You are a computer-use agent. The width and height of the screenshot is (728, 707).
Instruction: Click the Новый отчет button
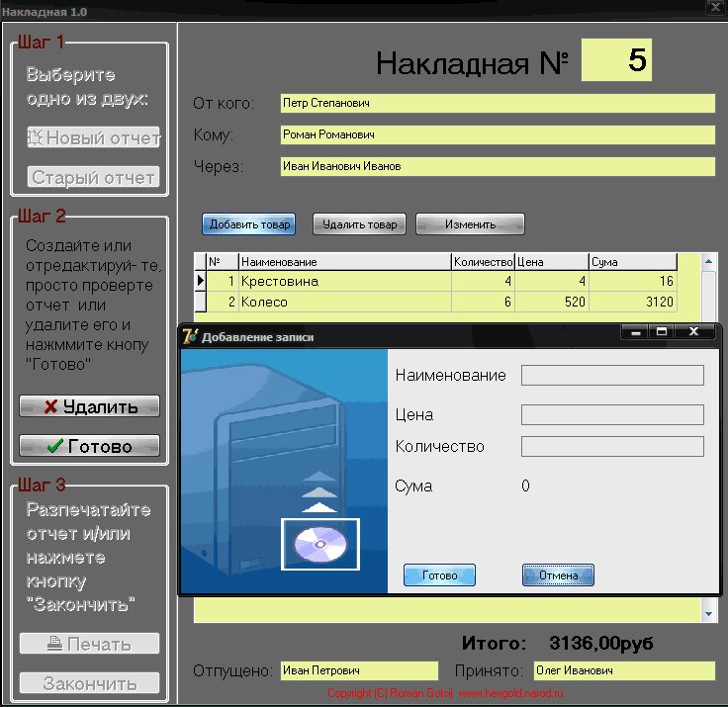click(94, 138)
